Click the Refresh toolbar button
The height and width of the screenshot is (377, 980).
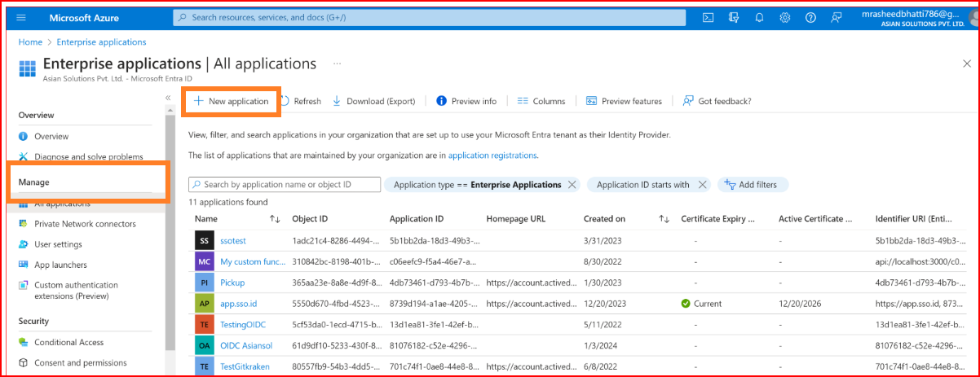[301, 101]
